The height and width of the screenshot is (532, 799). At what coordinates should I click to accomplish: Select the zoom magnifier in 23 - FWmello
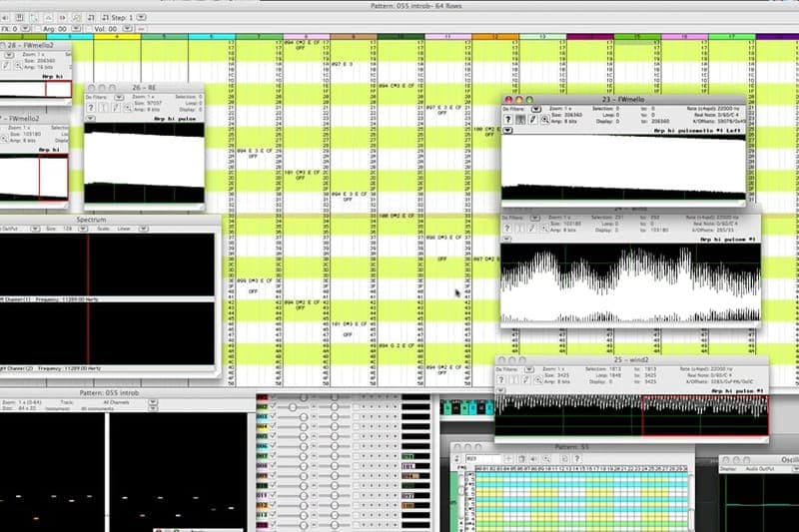pos(545,119)
